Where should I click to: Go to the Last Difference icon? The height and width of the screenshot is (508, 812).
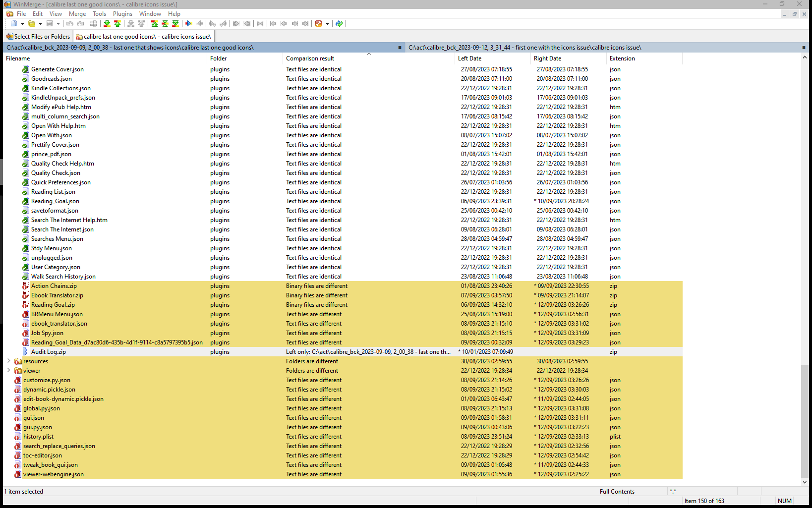click(x=175, y=24)
